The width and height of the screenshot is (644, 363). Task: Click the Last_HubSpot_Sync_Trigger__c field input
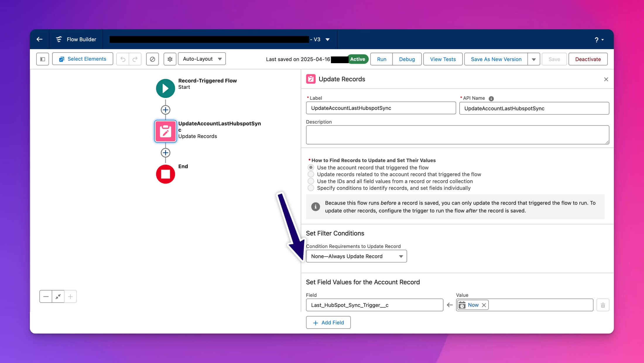pos(374,305)
